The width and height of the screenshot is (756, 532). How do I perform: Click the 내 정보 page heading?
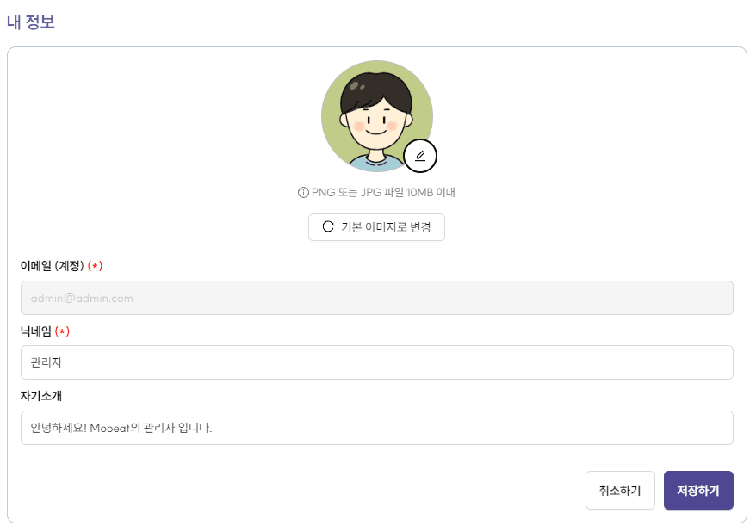click(x=31, y=22)
